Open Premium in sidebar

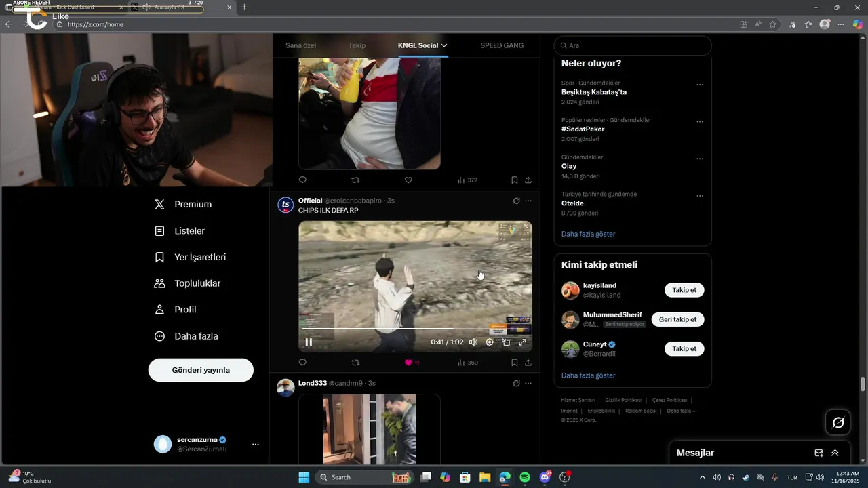pos(183,204)
